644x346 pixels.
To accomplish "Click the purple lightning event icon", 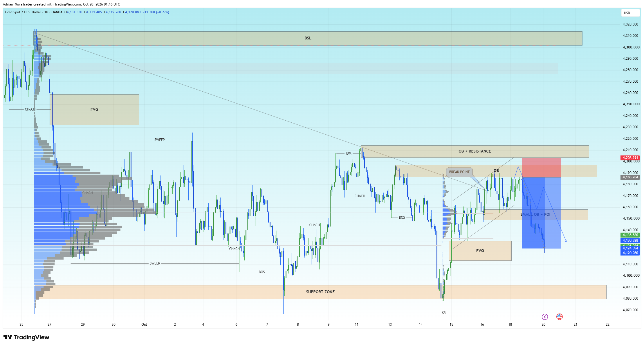I will pyautogui.click(x=545, y=317).
